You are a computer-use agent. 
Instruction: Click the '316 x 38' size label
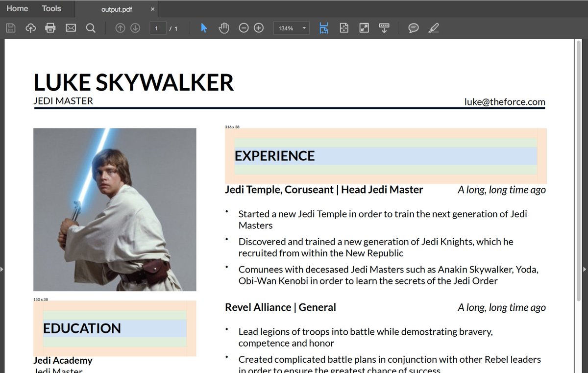pos(232,127)
